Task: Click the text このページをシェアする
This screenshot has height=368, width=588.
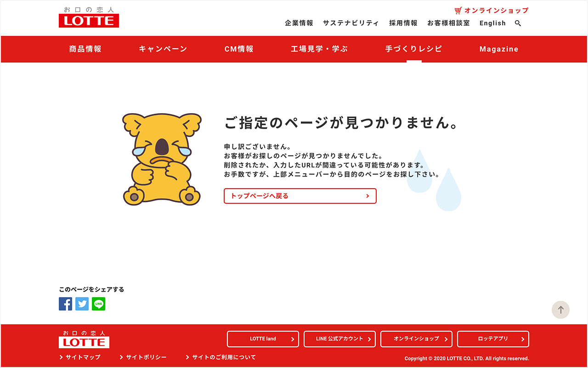Action: [91, 289]
